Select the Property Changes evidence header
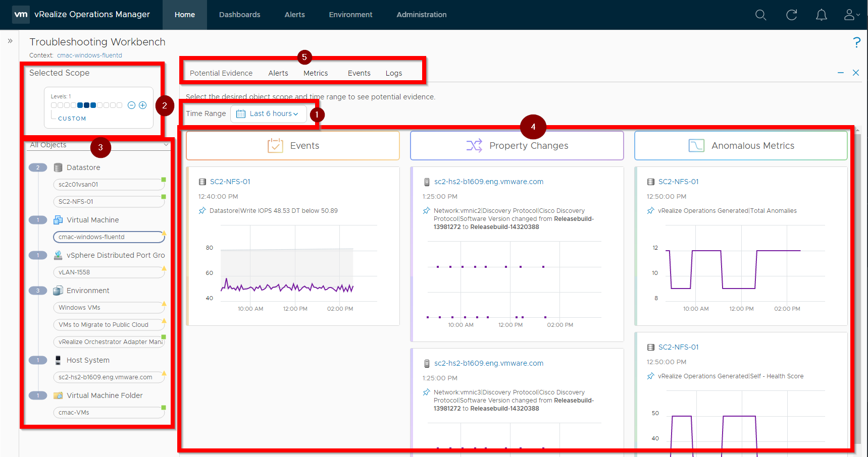This screenshot has width=868, height=457. [x=517, y=146]
